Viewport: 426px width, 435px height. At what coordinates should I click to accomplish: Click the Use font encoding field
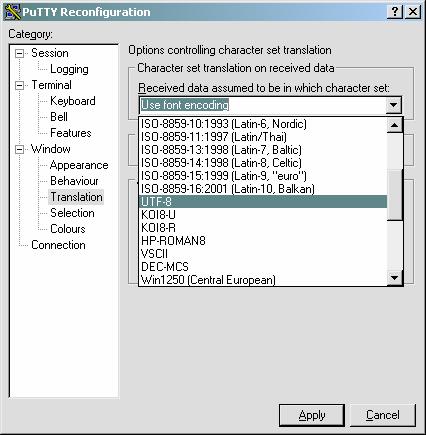[x=262, y=105]
